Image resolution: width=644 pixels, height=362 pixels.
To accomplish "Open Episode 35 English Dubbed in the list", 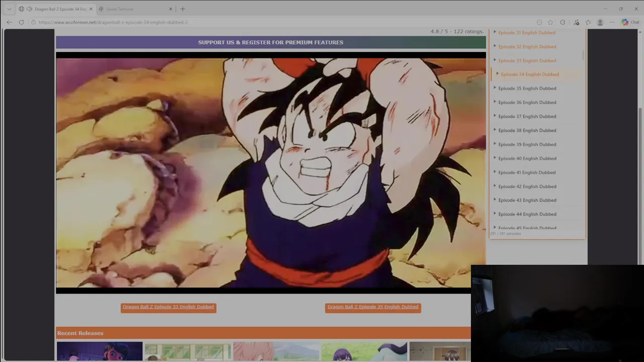I will click(527, 88).
